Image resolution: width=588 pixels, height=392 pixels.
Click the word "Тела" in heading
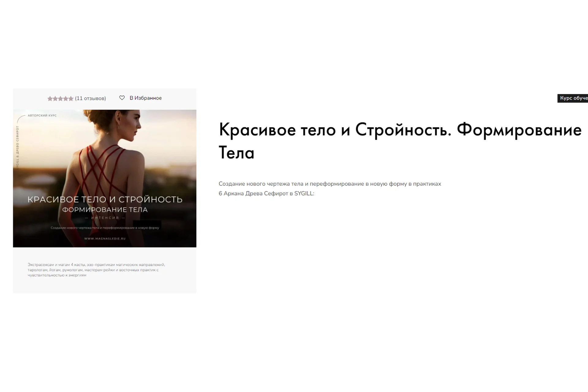(236, 153)
